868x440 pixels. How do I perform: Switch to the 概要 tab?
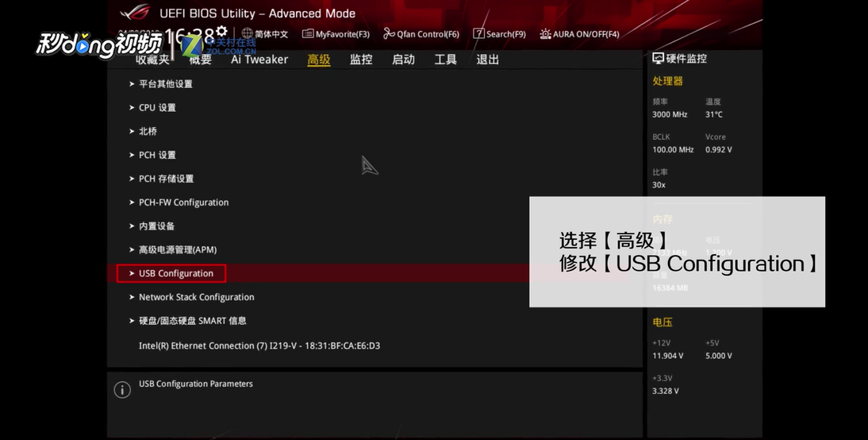coord(201,60)
